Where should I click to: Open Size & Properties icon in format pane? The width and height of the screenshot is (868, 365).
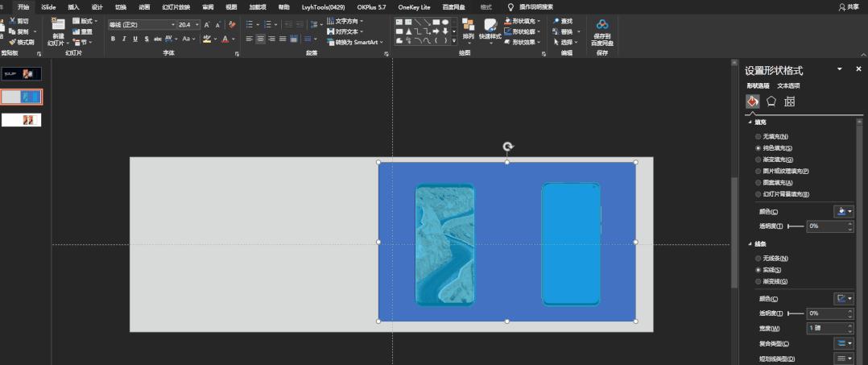tap(790, 102)
